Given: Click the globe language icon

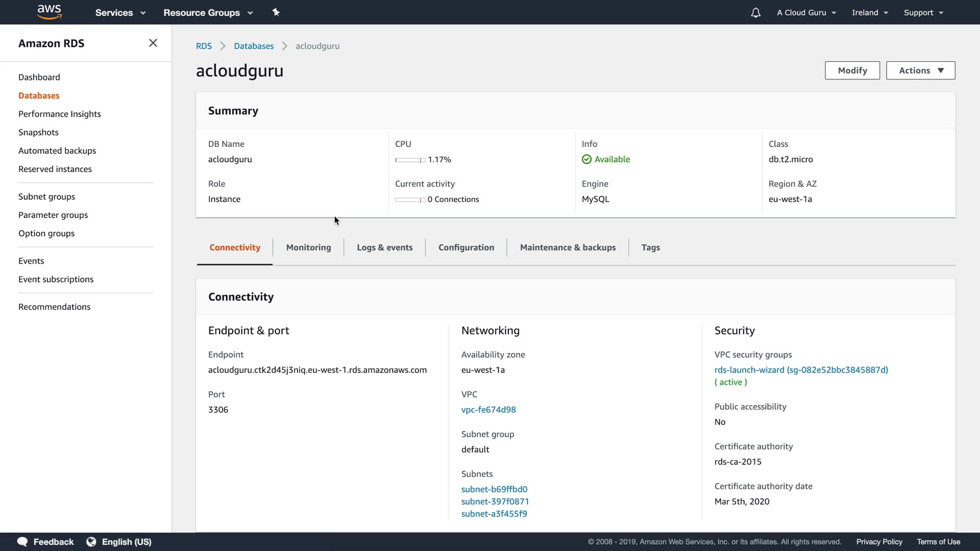Looking at the screenshot, I should 91,541.
